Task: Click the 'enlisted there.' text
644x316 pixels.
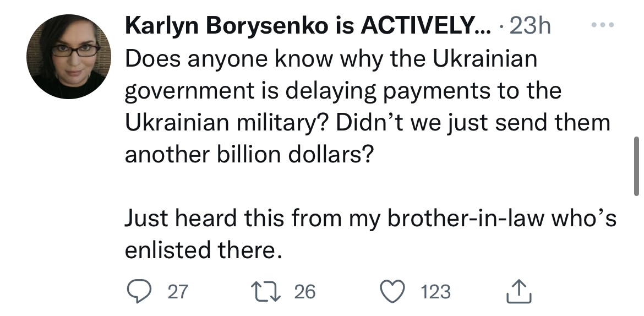Action: (204, 250)
